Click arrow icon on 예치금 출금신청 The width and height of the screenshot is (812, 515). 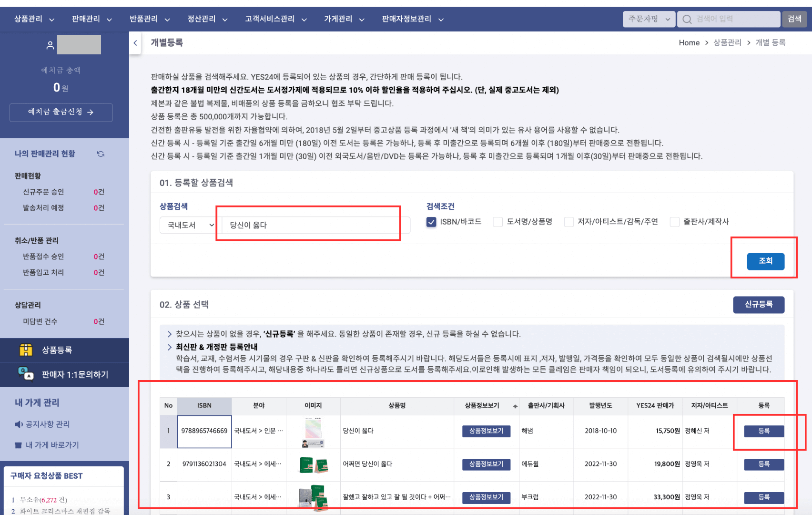coord(90,112)
